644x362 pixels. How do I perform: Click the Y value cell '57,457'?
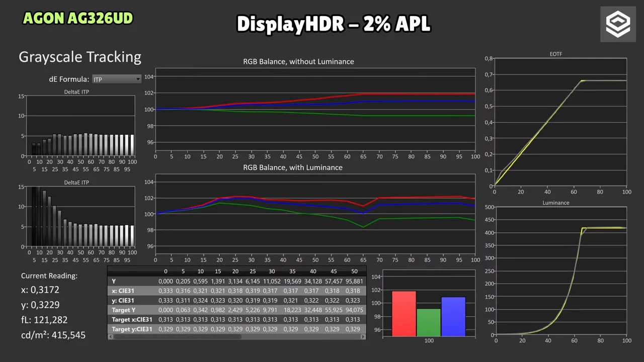[x=334, y=282]
